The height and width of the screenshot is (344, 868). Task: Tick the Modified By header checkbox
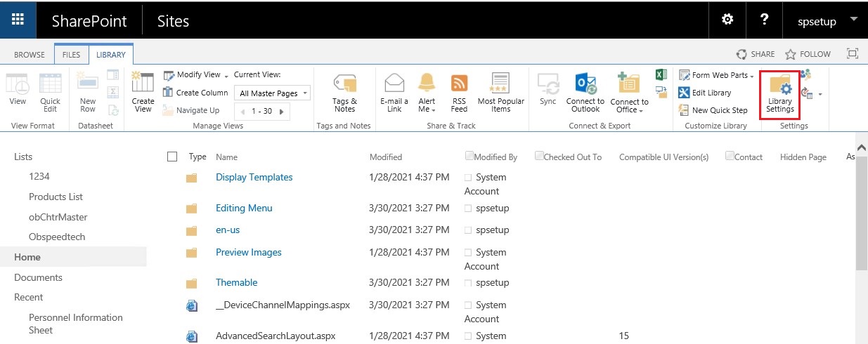469,155
